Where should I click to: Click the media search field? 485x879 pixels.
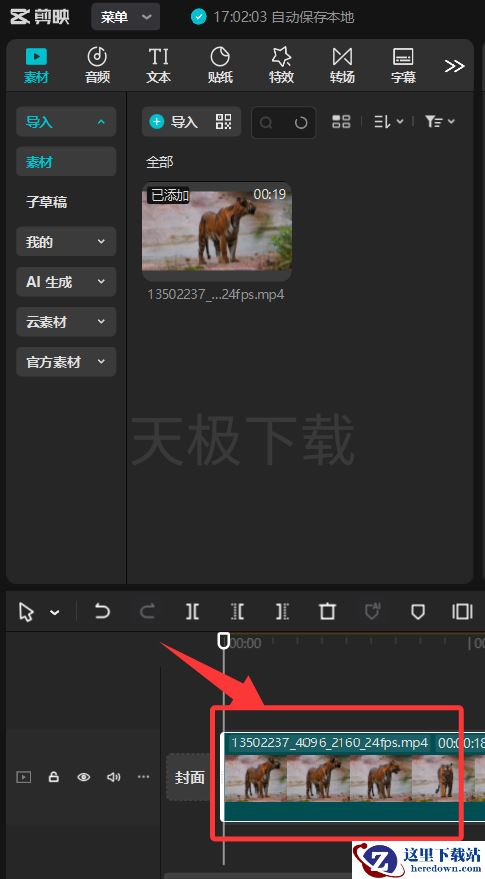[x=284, y=122]
